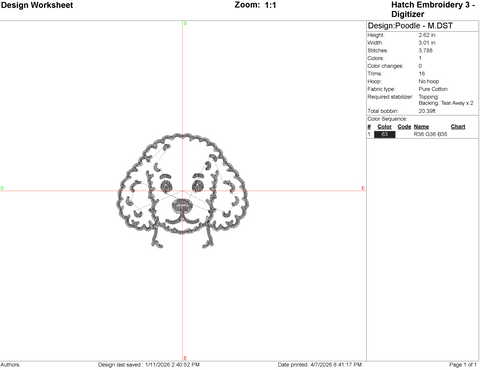This screenshot has height=370, width=480.
Task: Click the color 63 dark swatch
Action: 384,134
